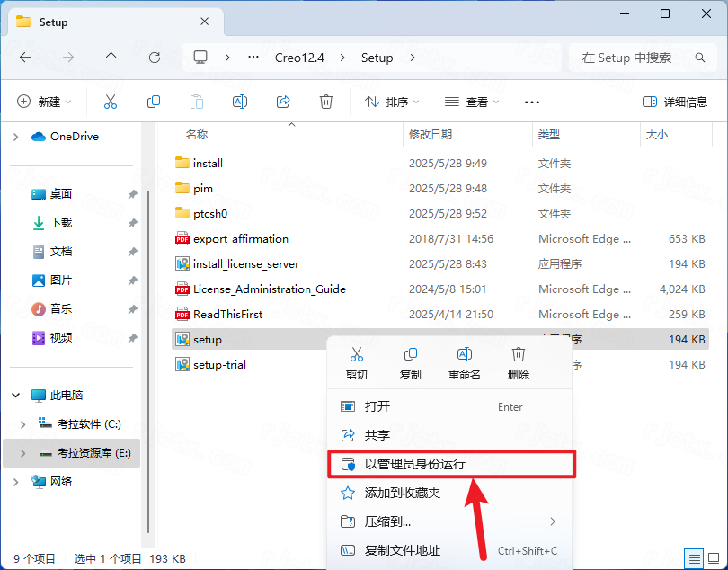Go back with the left arrow

click(25, 58)
